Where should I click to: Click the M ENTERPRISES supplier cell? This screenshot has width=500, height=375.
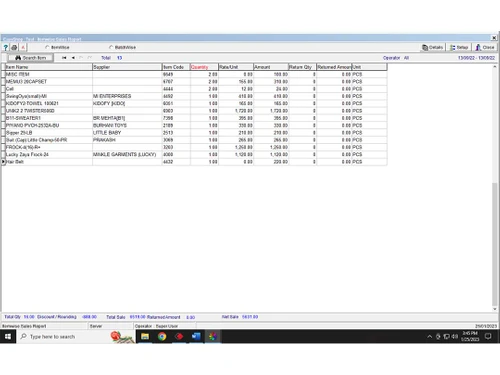click(127, 96)
